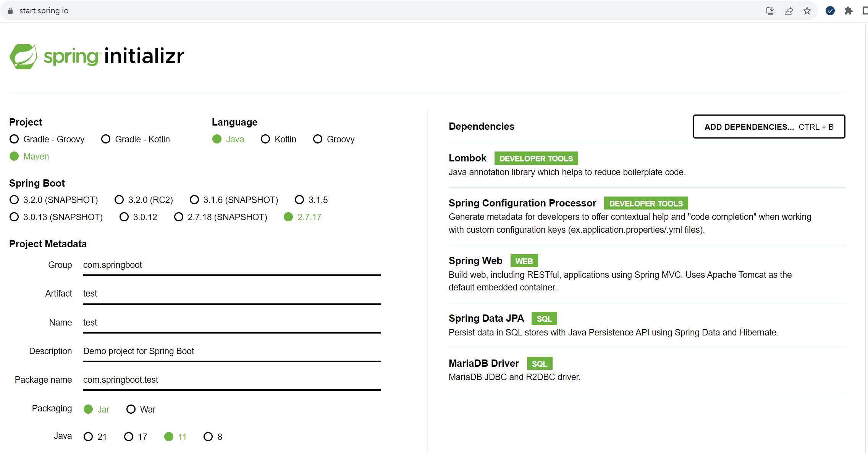868x453 pixels.
Task: Switch packaging to War
Action: pos(131,409)
